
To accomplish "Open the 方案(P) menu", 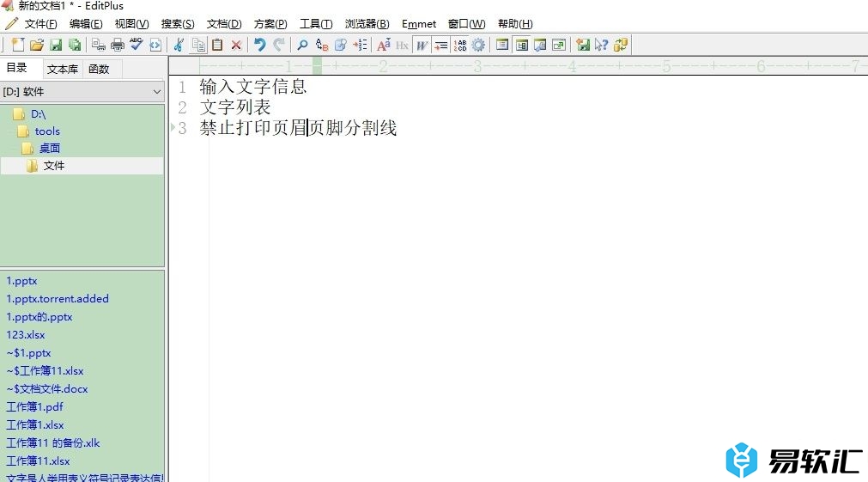I will click(270, 24).
